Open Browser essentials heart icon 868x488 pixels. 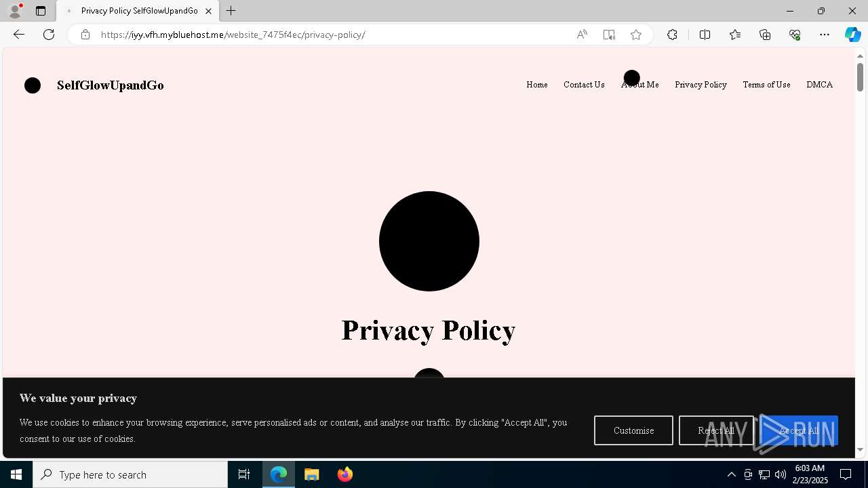(x=795, y=35)
